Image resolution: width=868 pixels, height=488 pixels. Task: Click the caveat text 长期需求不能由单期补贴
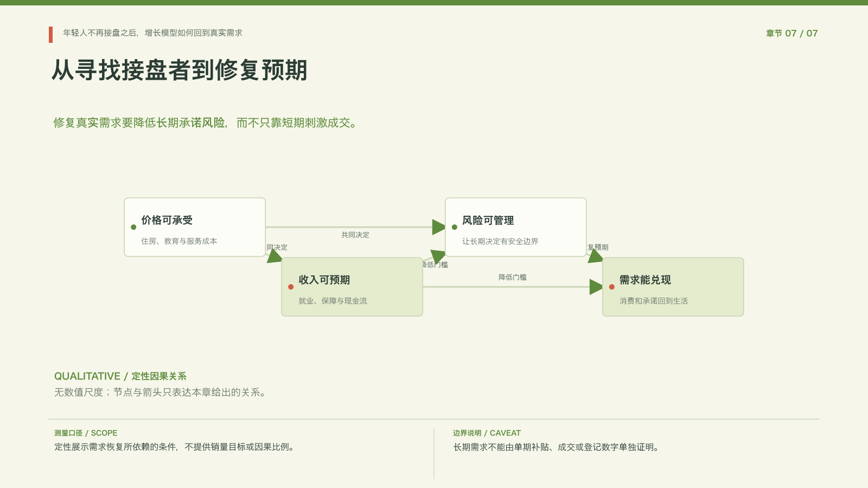click(x=501, y=447)
